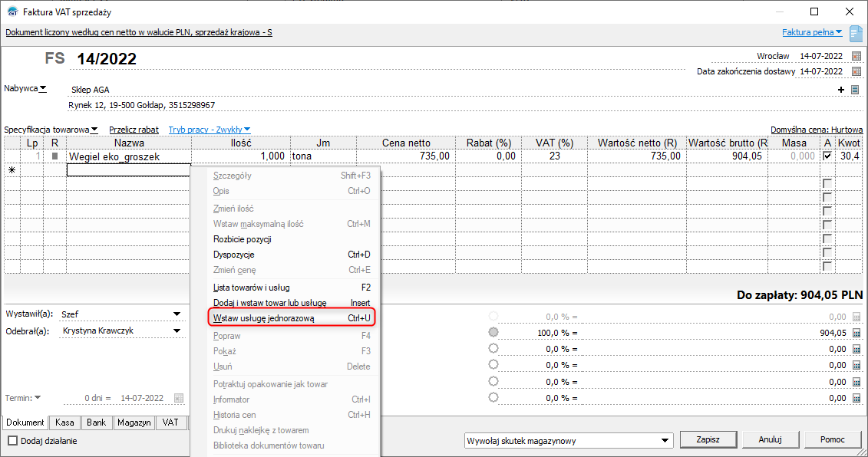Enable the Dodaj działanie checkbox
Image resolution: width=868 pixels, height=457 pixels.
click(12, 441)
